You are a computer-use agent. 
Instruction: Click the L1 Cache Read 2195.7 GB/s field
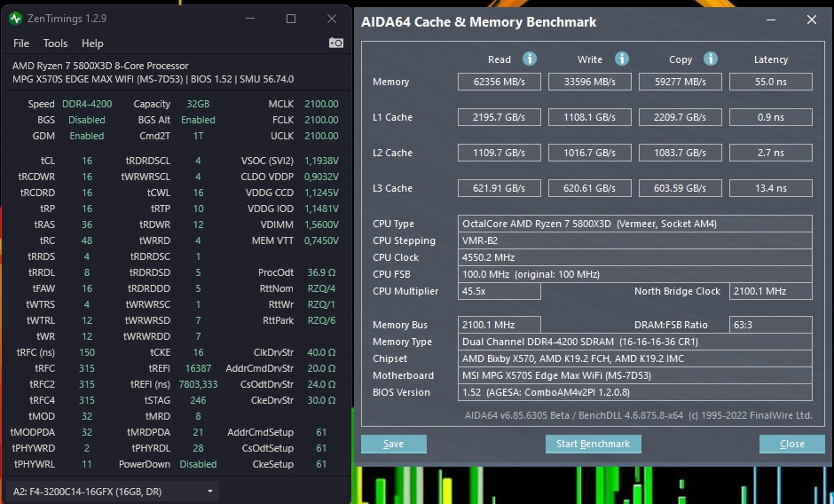pos(500,117)
